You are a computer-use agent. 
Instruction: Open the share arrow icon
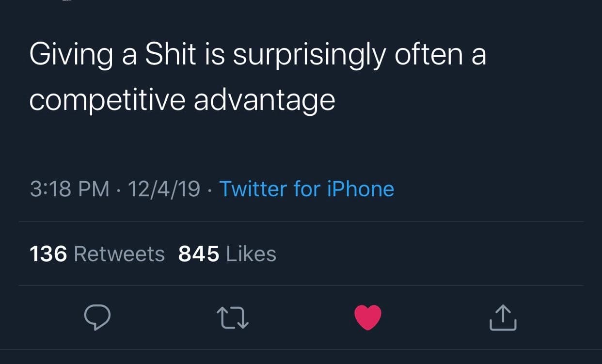tap(503, 318)
